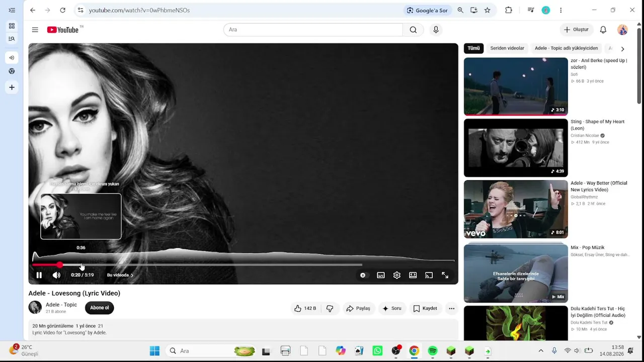Open the browser zoom magnifier icon
The width and height of the screenshot is (644, 362).
click(460, 10)
